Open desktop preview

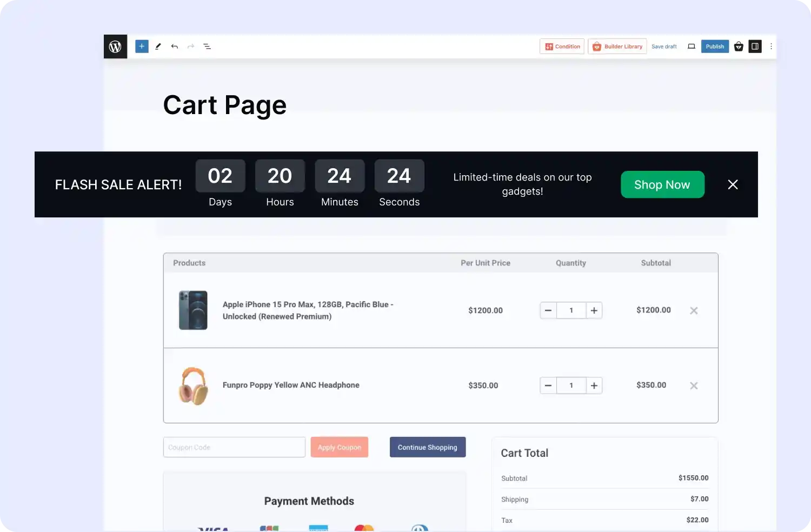pos(691,46)
